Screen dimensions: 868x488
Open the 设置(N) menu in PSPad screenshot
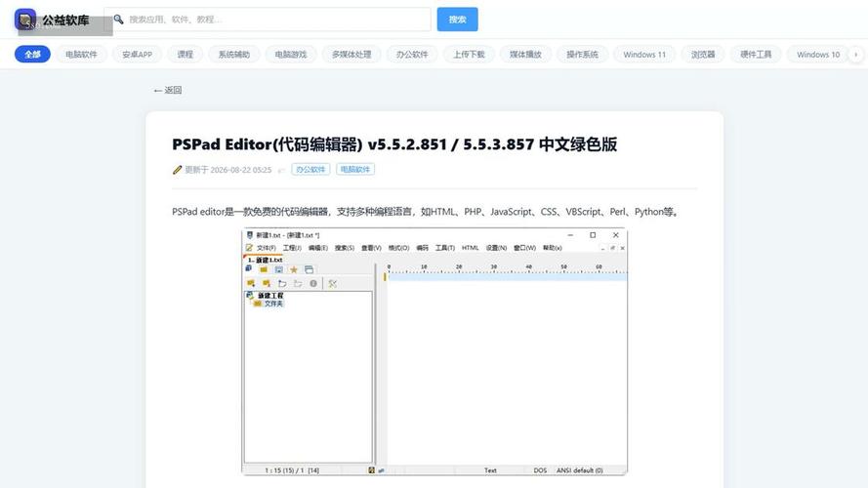[496, 248]
